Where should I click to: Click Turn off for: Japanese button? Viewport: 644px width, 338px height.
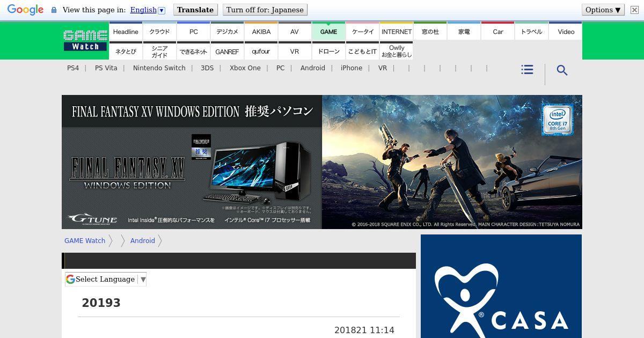point(265,10)
